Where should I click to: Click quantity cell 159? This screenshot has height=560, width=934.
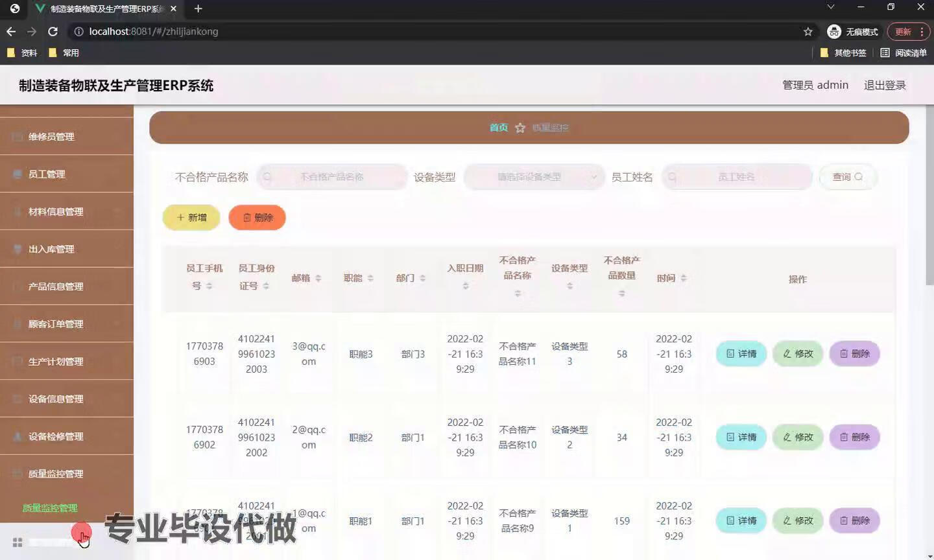click(x=622, y=521)
